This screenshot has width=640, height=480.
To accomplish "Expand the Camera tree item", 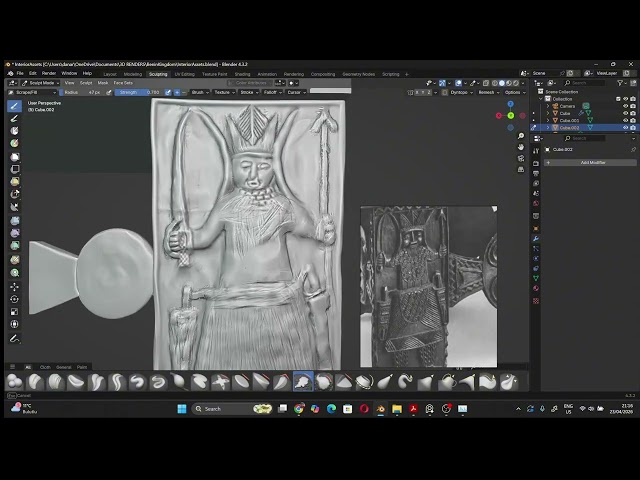I will point(548,106).
